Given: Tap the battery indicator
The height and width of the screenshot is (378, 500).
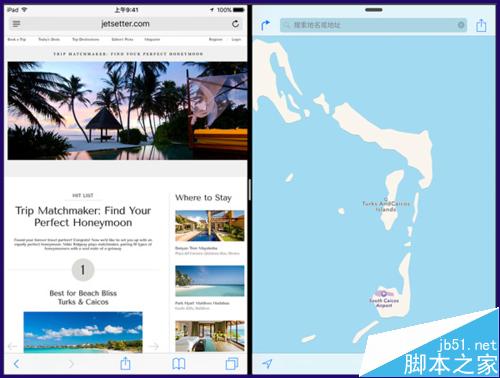Looking at the screenshot, I should [239, 10].
